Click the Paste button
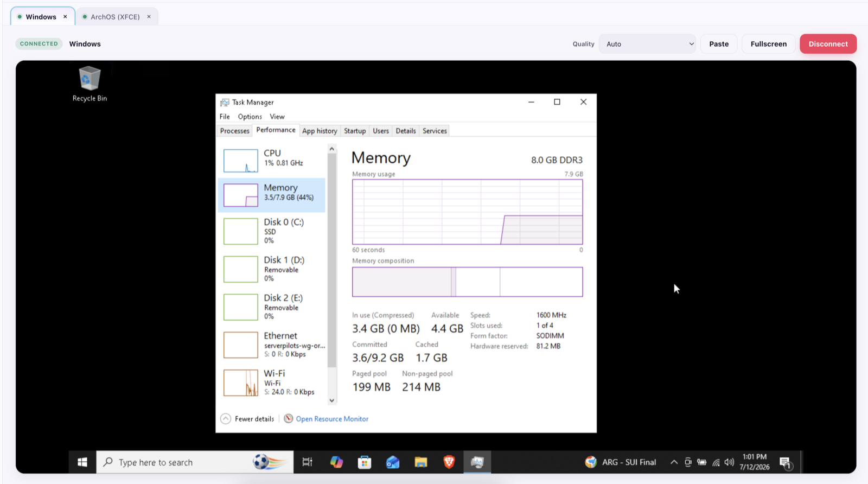Image resolution: width=868 pixels, height=484 pixels. click(x=719, y=44)
